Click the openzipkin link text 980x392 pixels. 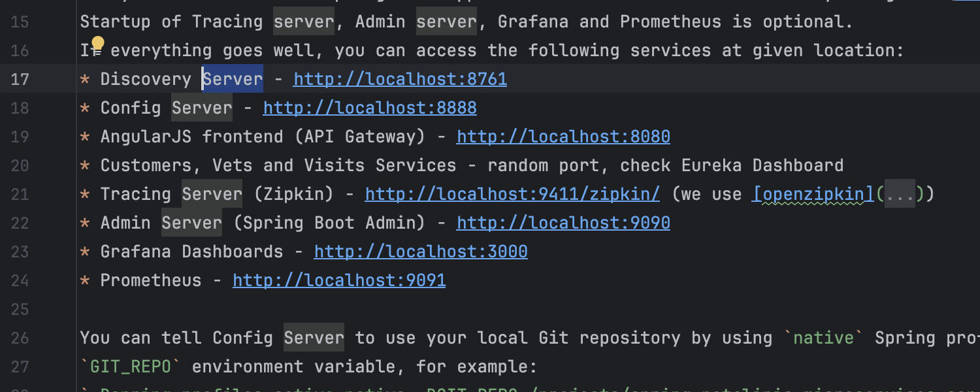pos(813,194)
